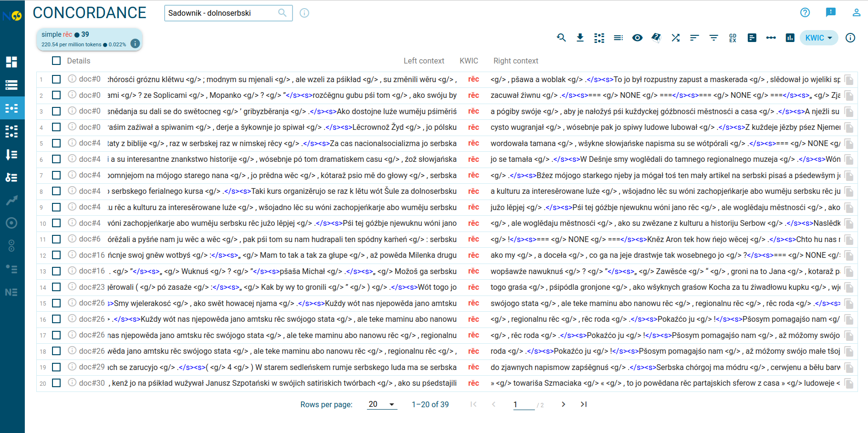
Task: Copy the concordance line of row 15
Action: [x=849, y=304]
